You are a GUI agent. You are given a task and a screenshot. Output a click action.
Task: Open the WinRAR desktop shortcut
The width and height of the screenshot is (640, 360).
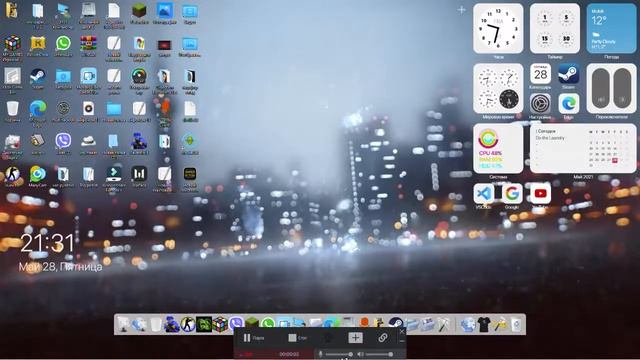point(89,43)
